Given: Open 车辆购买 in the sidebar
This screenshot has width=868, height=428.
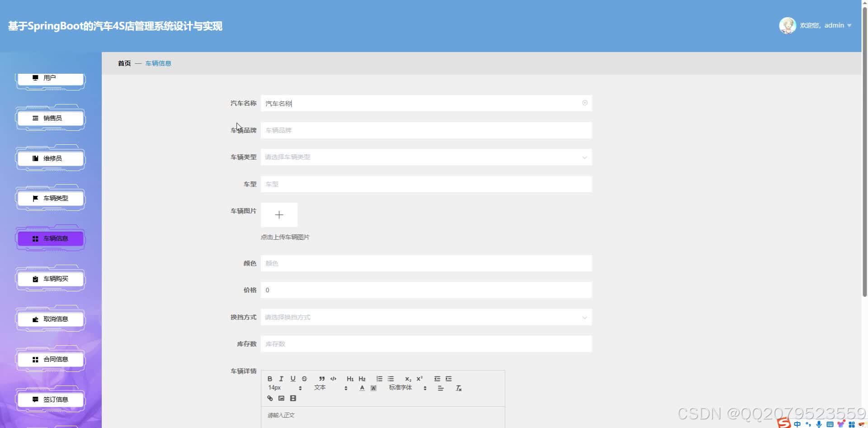Looking at the screenshot, I should [51, 279].
